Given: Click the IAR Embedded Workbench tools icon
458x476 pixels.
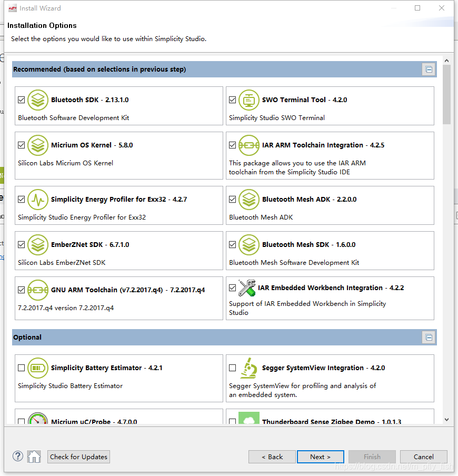Looking at the screenshot, I should 247,288.
